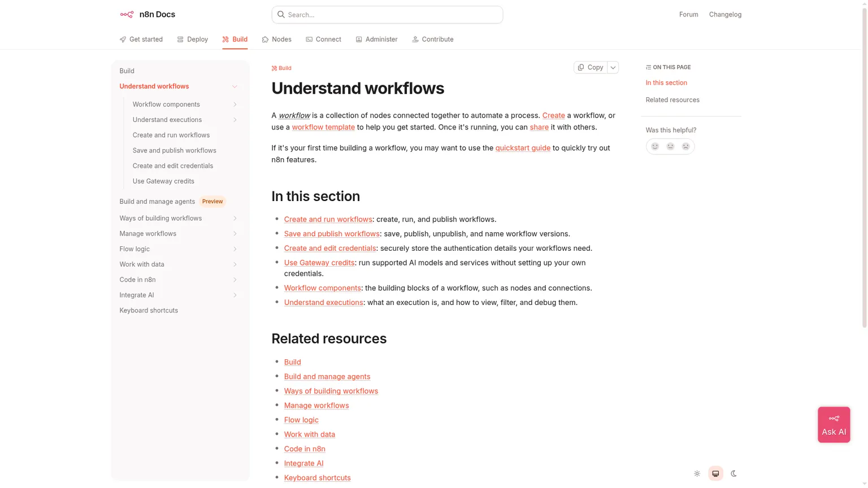Click the magnifier icon in the search bar

281,15
